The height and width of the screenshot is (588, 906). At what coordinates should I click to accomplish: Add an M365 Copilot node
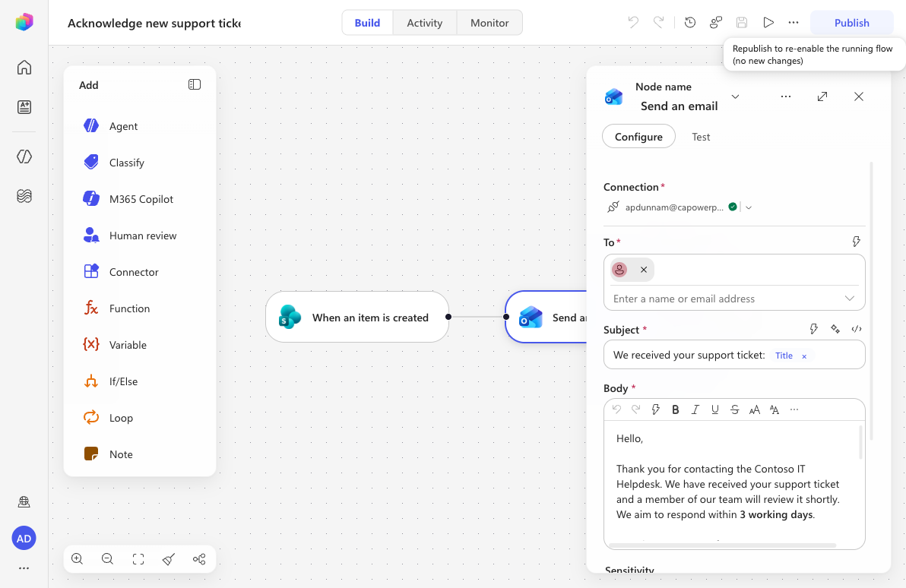(140, 199)
